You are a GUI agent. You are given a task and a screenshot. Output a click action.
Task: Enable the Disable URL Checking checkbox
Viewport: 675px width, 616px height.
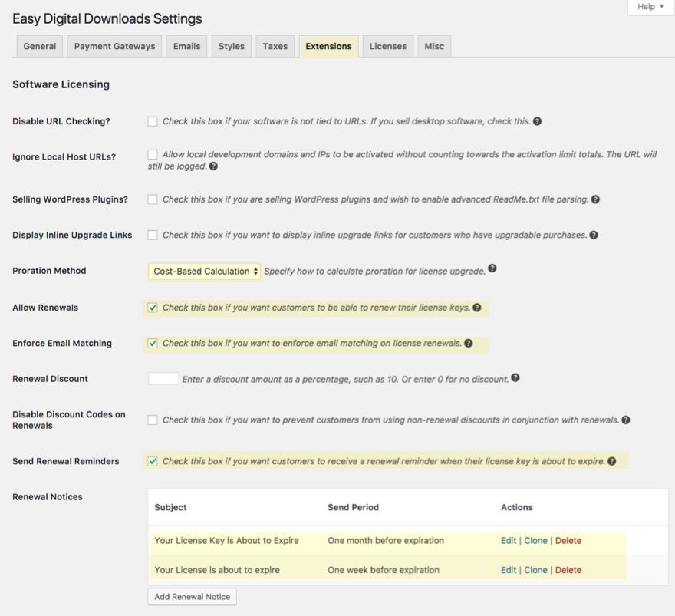point(152,120)
